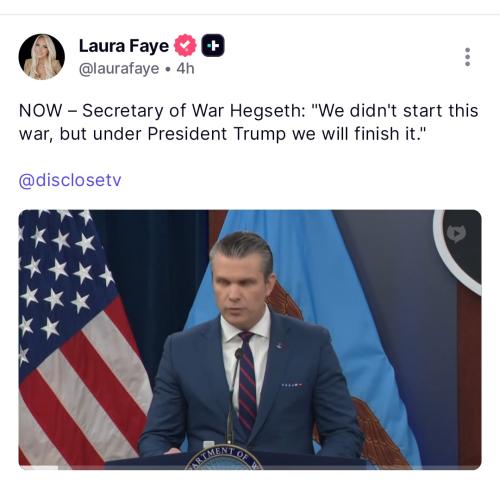This screenshot has height=485, width=500.
Task: Open the @disclosetv mention link
Action: tap(70, 180)
